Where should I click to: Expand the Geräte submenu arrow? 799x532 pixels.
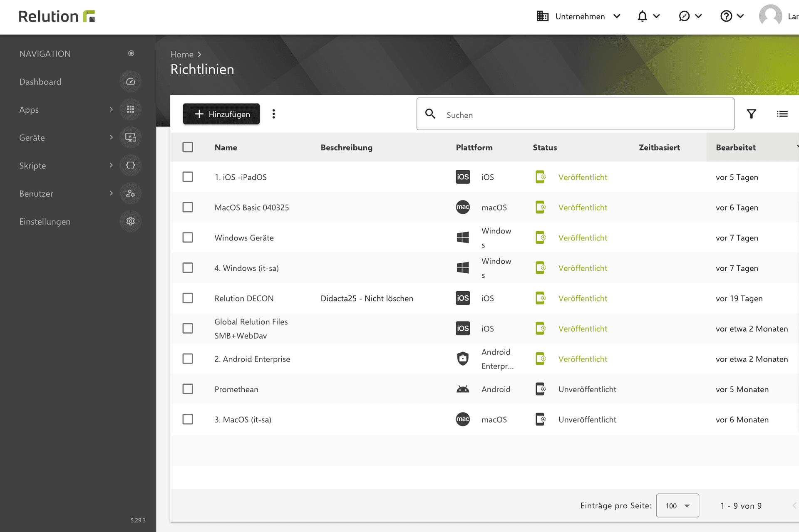coord(111,137)
